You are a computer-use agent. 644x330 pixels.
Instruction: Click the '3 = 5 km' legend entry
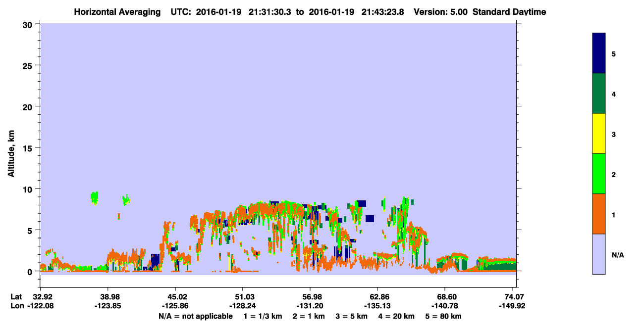tap(351, 316)
